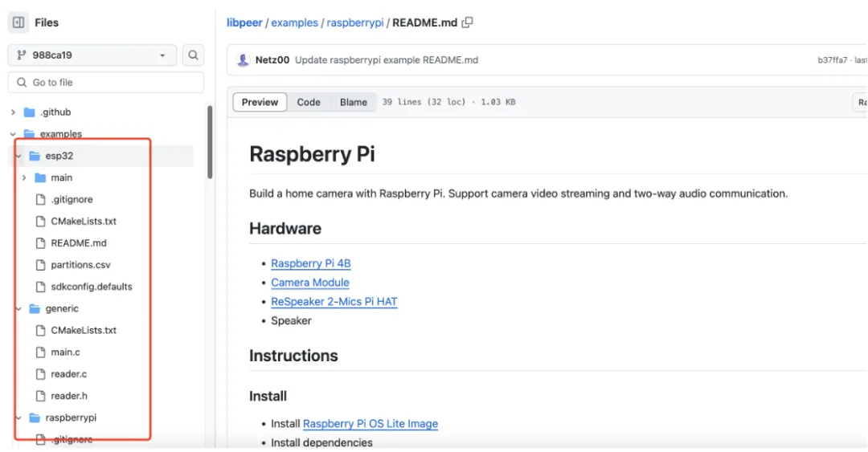868x452 pixels.
Task: Switch to Preview tab
Action: tap(260, 102)
